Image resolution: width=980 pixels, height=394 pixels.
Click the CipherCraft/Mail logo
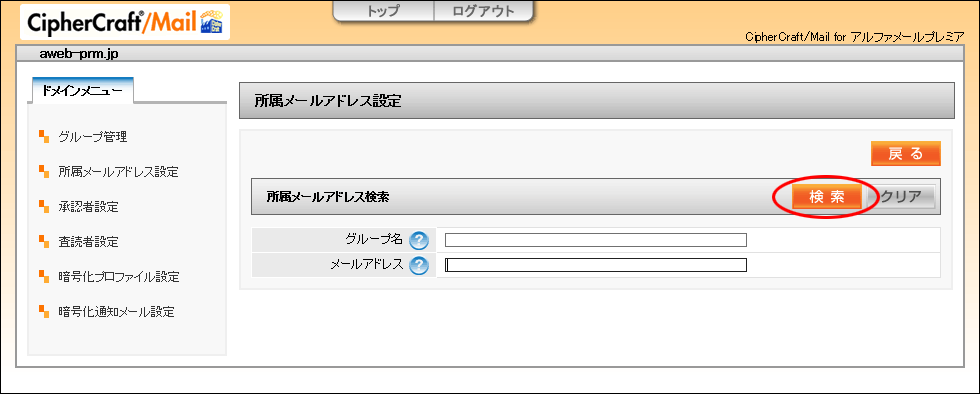pyautogui.click(x=125, y=23)
